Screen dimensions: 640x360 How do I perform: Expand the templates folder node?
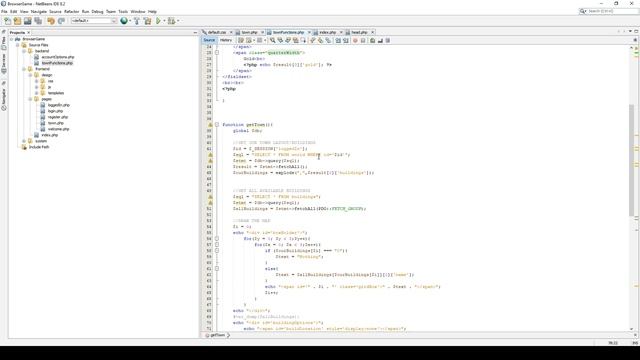(x=36, y=93)
